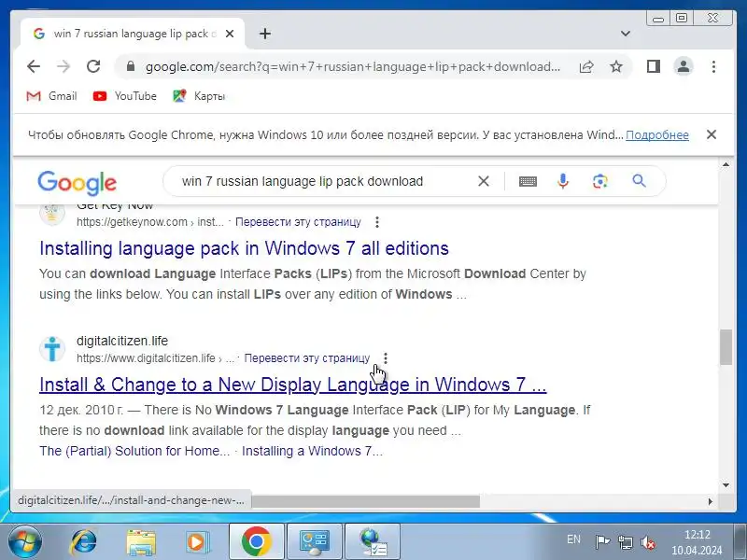This screenshot has height=560, width=747.
Task: Click the digitalcitizen.life site name
Action: [122, 341]
